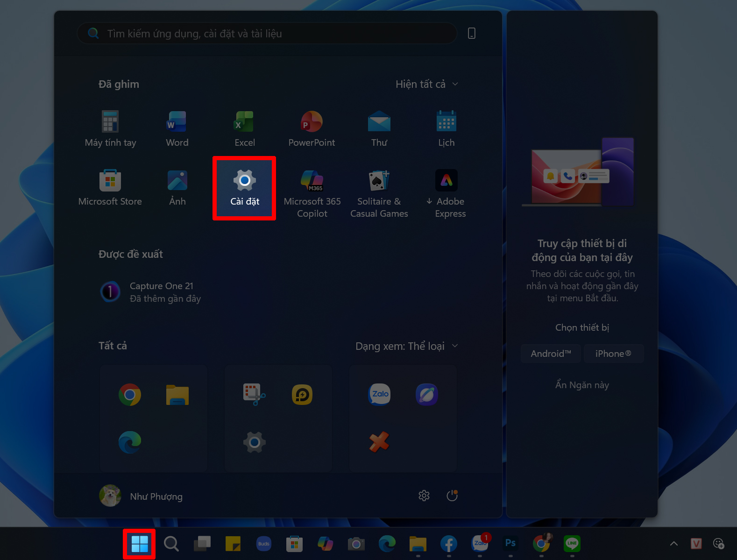Open Zalo in category group
Viewport: 737px width, 560px height.
[x=379, y=395]
